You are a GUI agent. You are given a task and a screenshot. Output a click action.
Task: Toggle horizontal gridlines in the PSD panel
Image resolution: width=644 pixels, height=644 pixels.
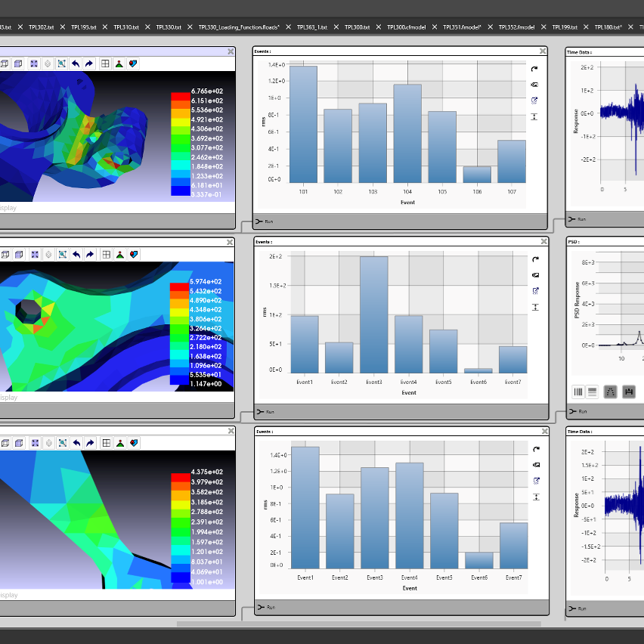click(593, 392)
